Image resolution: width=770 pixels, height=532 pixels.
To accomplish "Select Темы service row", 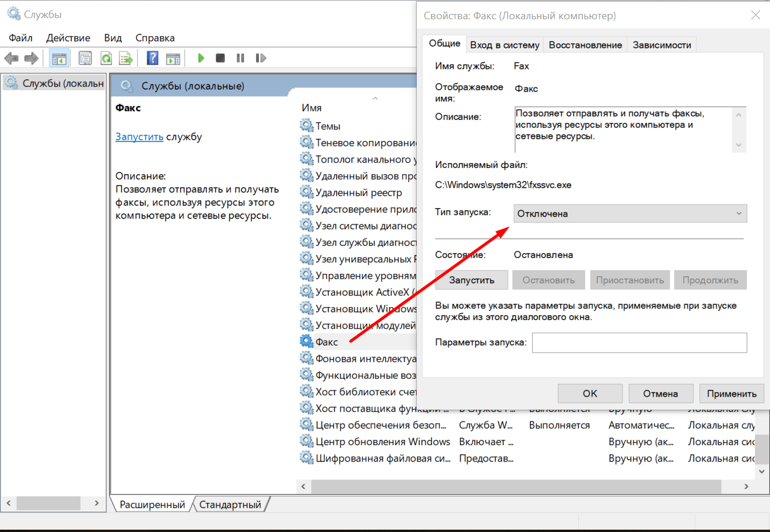I will 358,126.
